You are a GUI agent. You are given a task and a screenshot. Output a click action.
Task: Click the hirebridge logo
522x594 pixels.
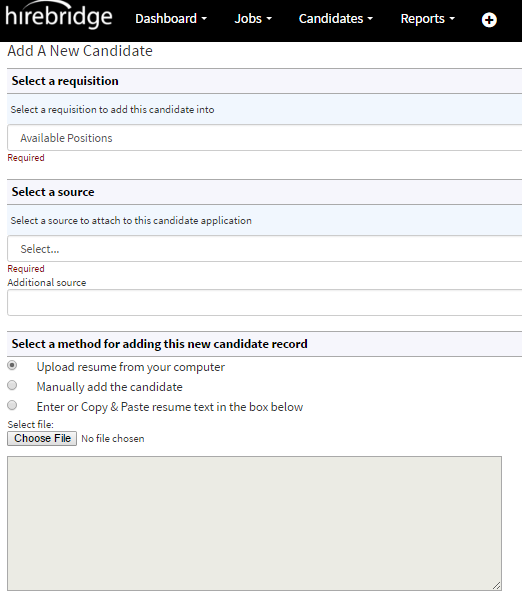(x=59, y=16)
